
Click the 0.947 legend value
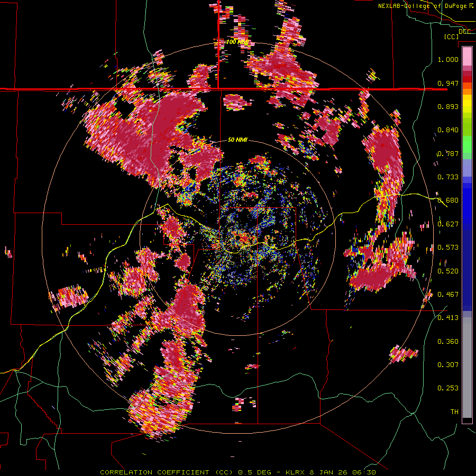[448, 83]
